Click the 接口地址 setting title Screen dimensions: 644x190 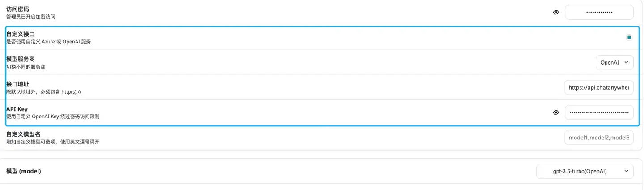18,84
